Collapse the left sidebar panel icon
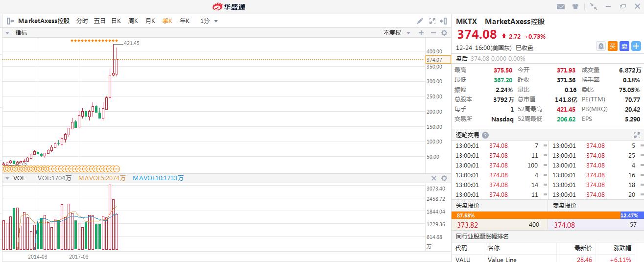This screenshot has width=644, height=262. click(x=10, y=21)
